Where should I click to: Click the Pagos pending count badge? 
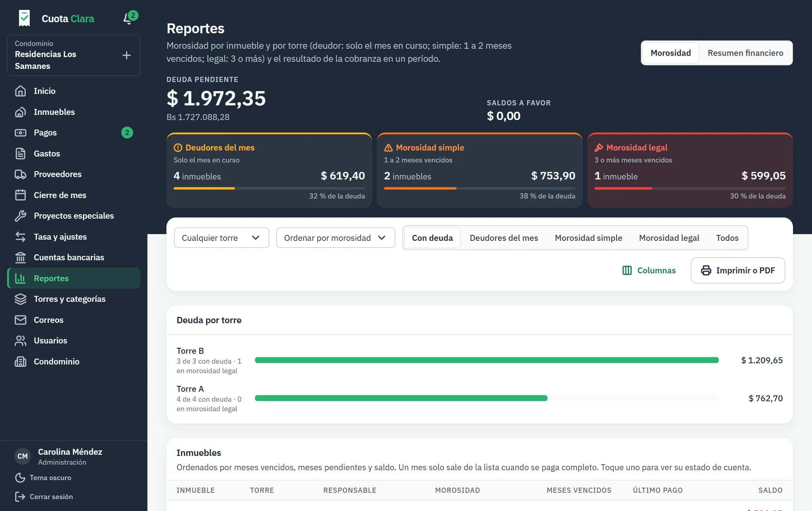[127, 133]
